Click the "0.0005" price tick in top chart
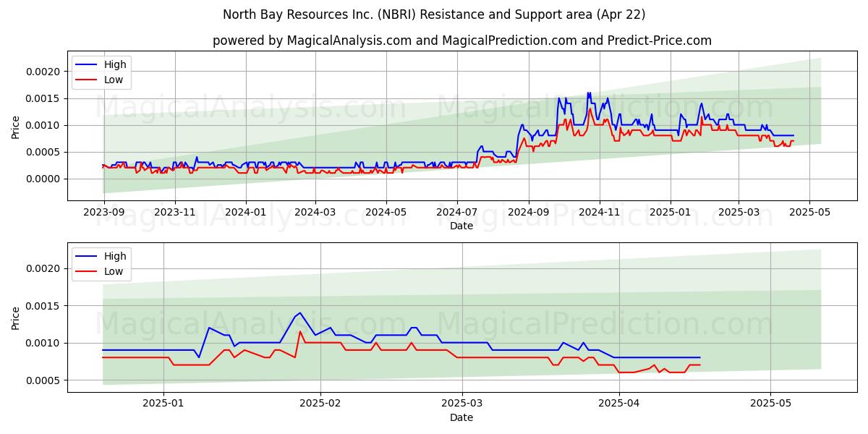Viewport: 868px width, 434px height. 45,152
